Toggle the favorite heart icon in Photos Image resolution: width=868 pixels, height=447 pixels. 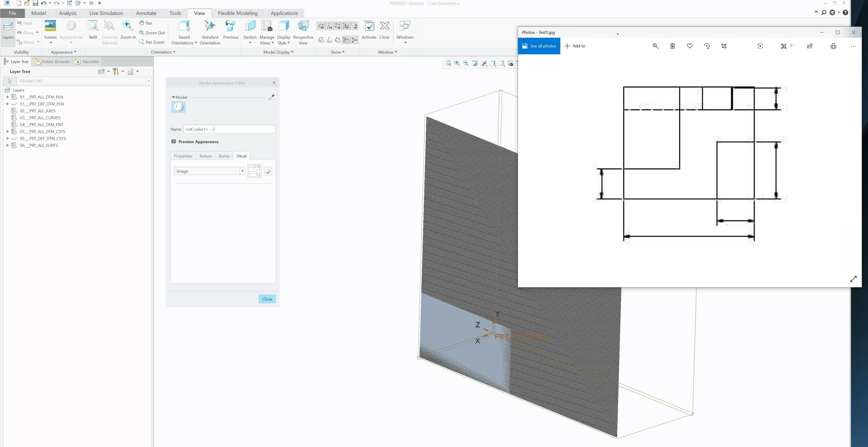coord(690,46)
